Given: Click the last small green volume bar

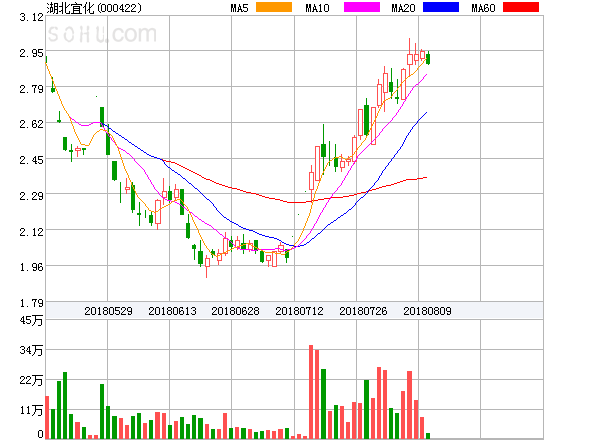Looking at the screenshot, I should (428, 436).
